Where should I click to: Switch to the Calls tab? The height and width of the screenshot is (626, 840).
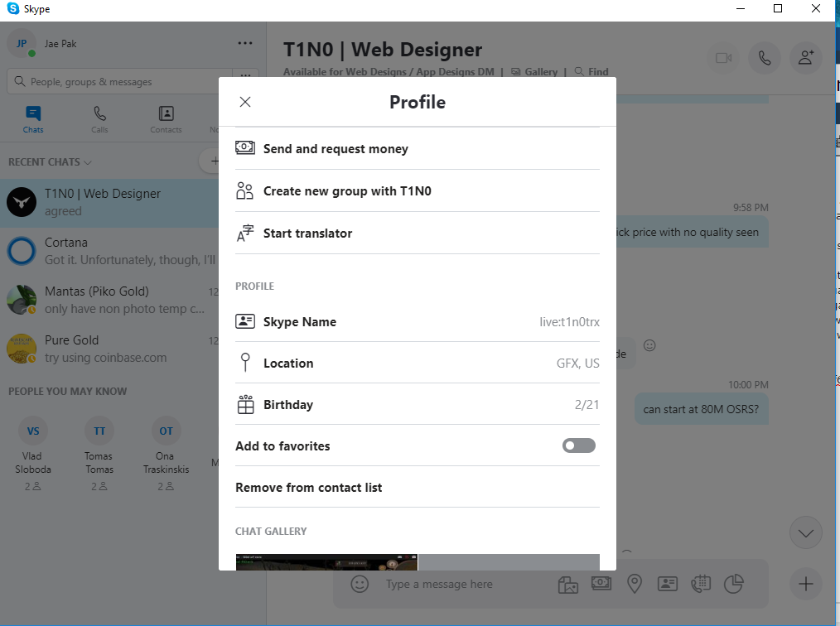pyautogui.click(x=99, y=119)
